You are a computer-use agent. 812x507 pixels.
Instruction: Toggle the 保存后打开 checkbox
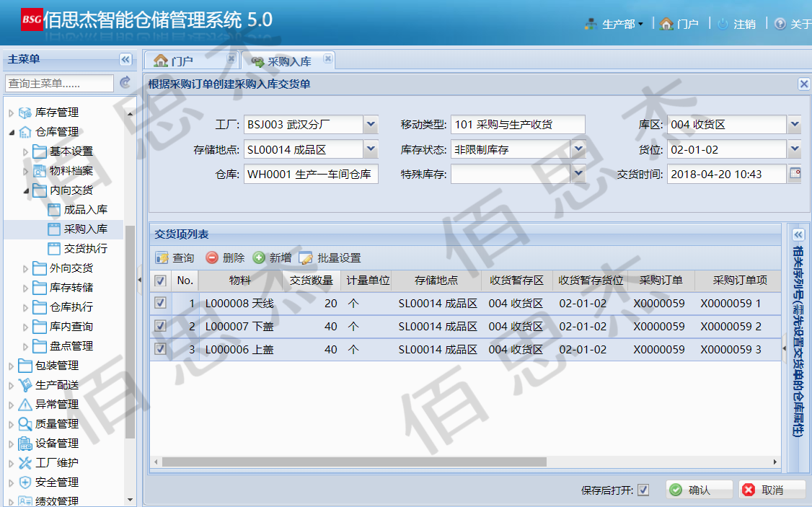point(643,490)
